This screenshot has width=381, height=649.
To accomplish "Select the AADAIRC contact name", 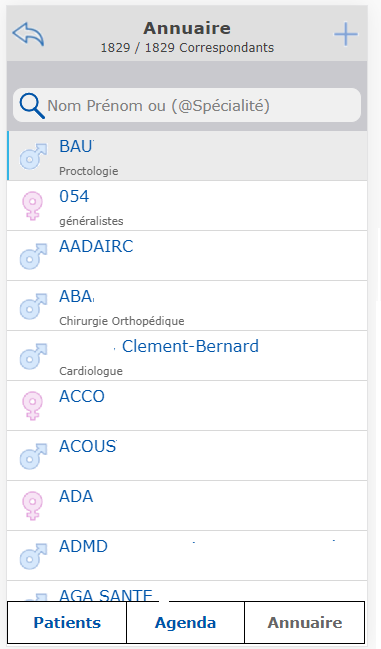I will (96, 246).
